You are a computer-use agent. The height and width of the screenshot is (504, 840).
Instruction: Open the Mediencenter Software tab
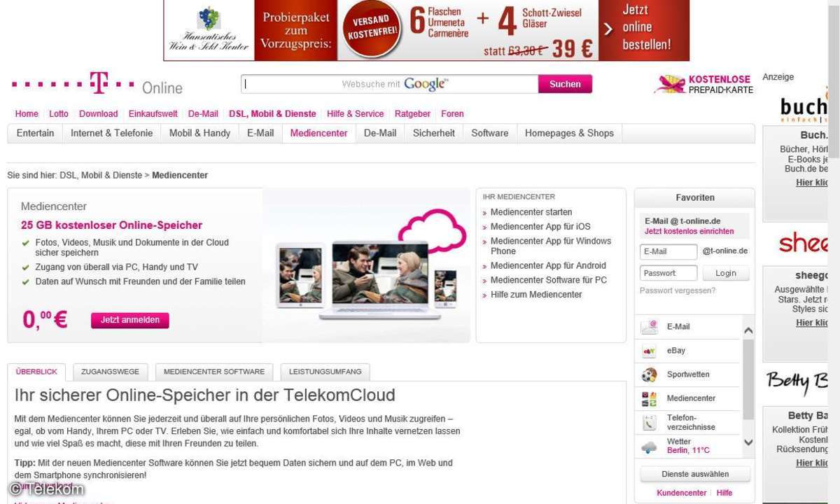214,372
